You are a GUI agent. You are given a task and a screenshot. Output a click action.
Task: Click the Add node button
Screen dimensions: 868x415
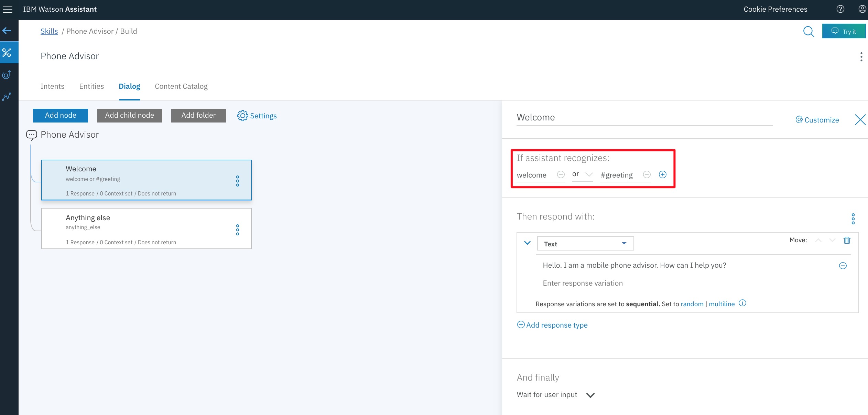[61, 115]
